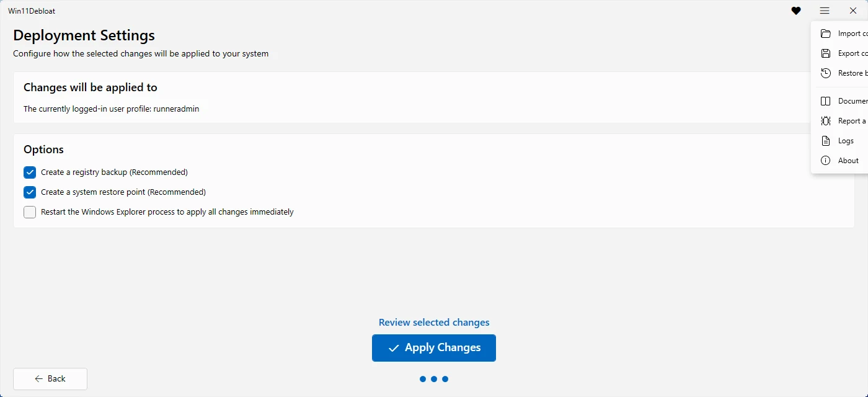
Task: Click the Import folder icon
Action: (x=826, y=33)
